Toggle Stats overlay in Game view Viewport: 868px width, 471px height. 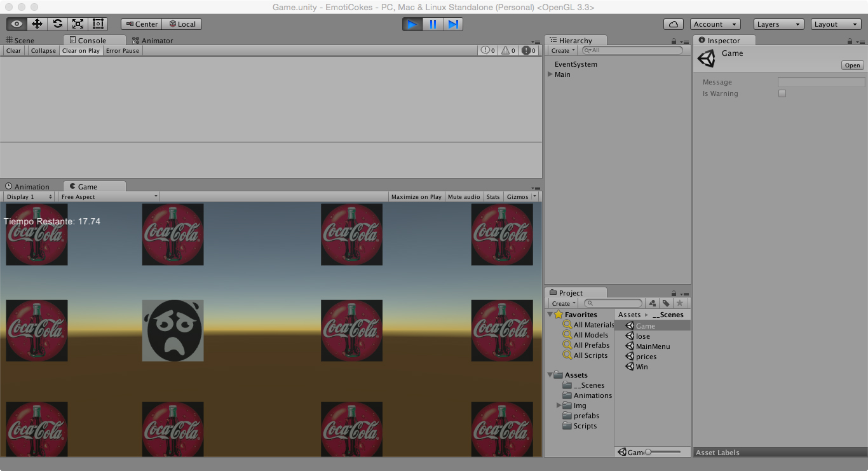pyautogui.click(x=493, y=197)
